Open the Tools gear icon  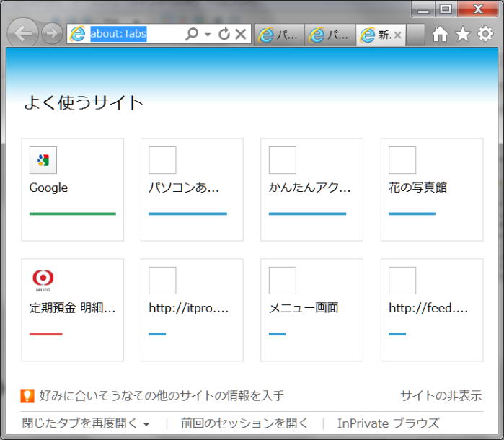(485, 33)
